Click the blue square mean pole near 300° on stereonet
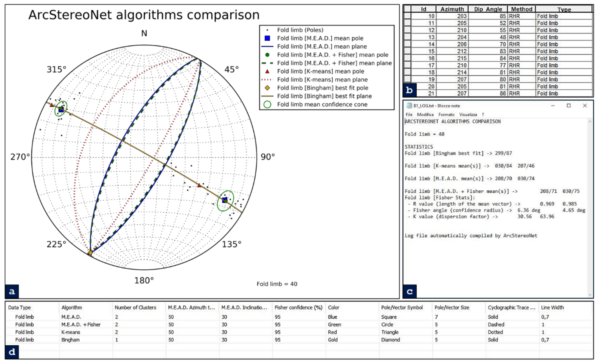This screenshot has width=597, height=364. pos(61,109)
